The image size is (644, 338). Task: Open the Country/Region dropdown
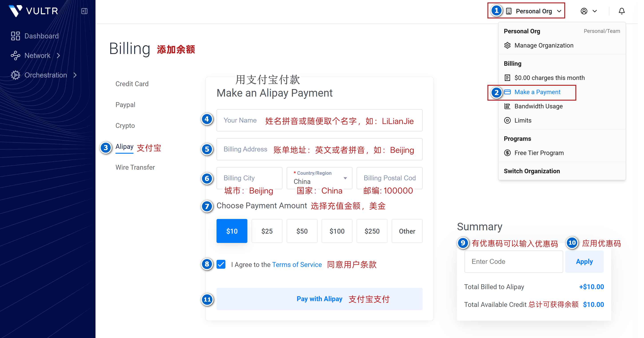tap(319, 178)
